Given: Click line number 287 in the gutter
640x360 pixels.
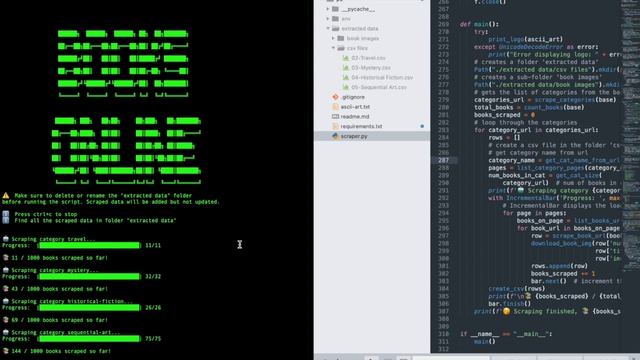Looking at the screenshot, I should click(443, 160).
